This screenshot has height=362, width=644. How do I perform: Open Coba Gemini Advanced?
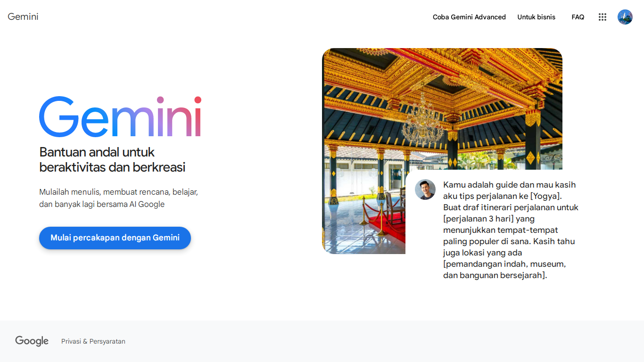(x=469, y=17)
